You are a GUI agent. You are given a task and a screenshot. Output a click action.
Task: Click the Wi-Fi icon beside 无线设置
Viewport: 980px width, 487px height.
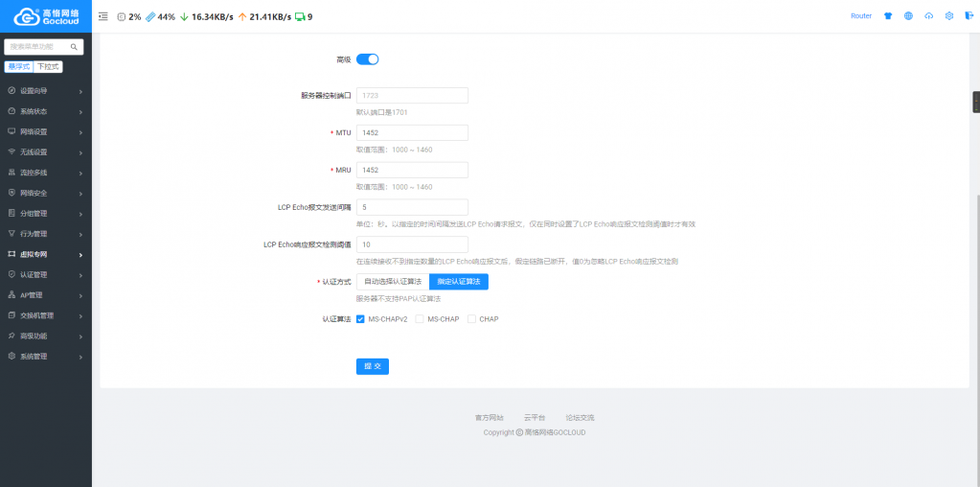tap(11, 151)
